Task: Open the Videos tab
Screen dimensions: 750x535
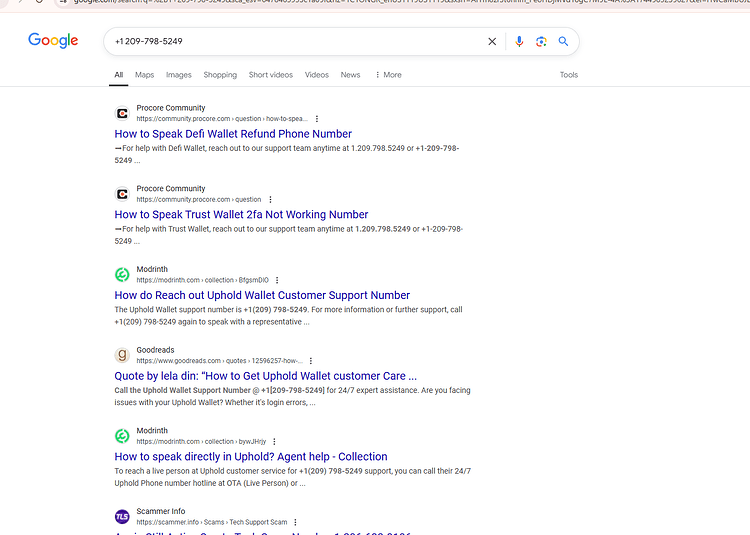Action: click(x=317, y=75)
